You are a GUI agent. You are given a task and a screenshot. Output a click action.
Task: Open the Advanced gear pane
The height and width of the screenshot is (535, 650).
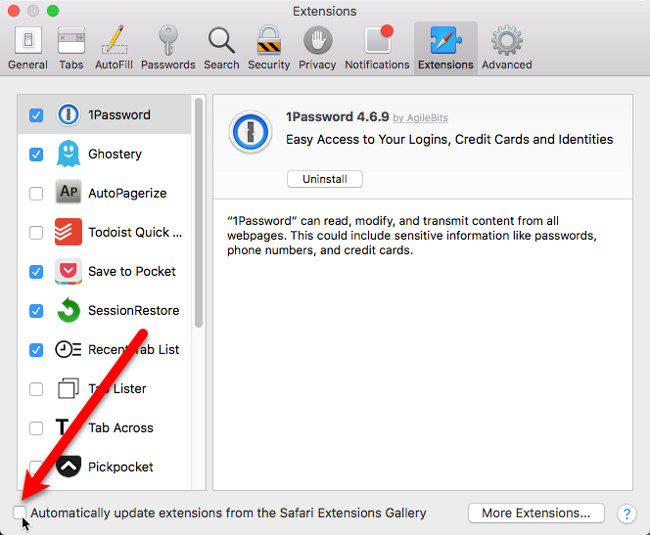507,46
